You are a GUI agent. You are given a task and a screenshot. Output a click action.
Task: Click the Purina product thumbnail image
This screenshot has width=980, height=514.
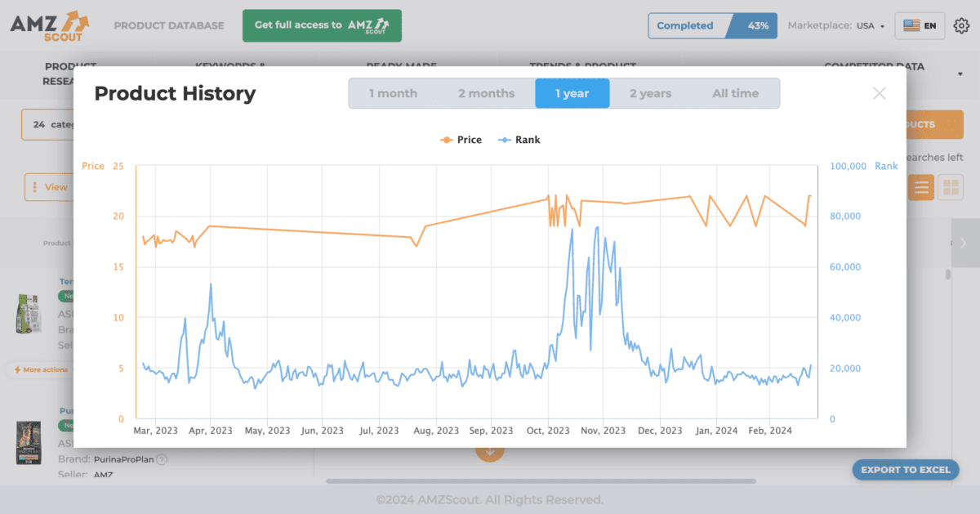pos(28,444)
